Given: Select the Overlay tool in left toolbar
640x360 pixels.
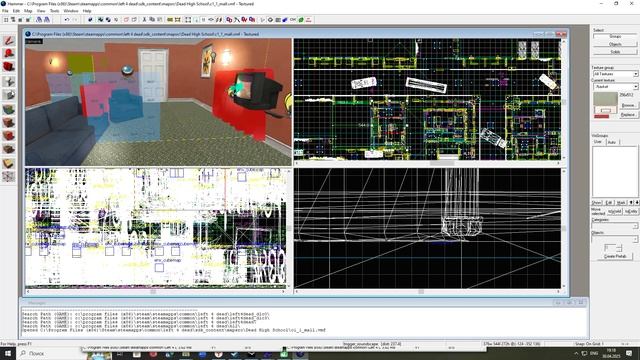Looking at the screenshot, I should [9, 149].
